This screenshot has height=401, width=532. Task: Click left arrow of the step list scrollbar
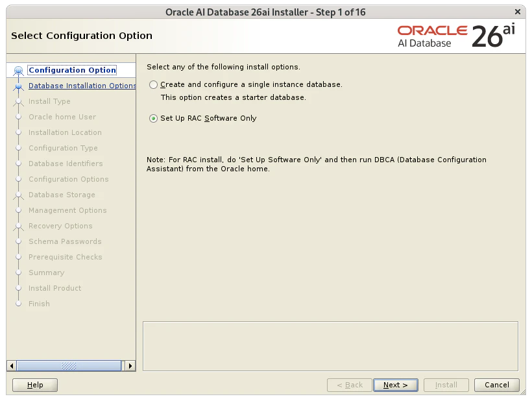(12, 366)
